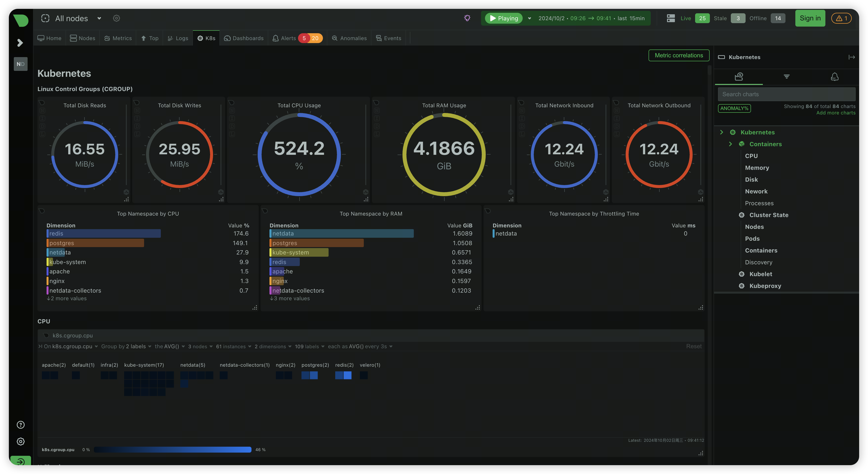Image resolution: width=868 pixels, height=474 pixels.
Task: Toggle the ANOMALY% filter badge
Action: [x=734, y=108]
